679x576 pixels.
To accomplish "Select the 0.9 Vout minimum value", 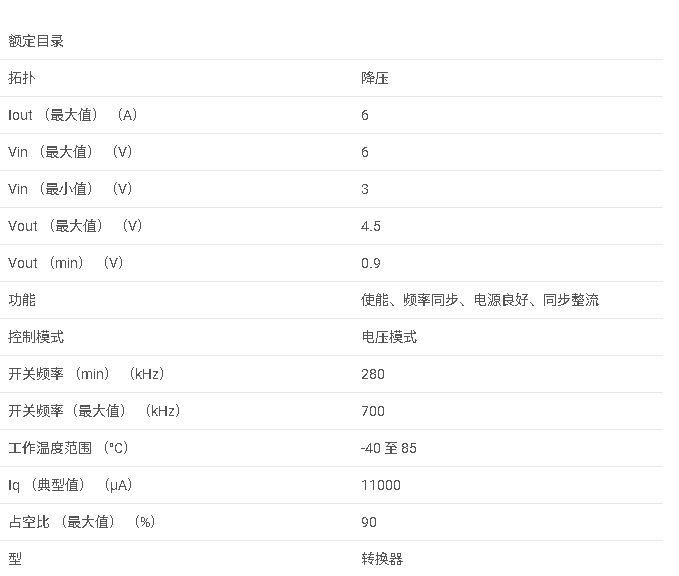I will (371, 263).
